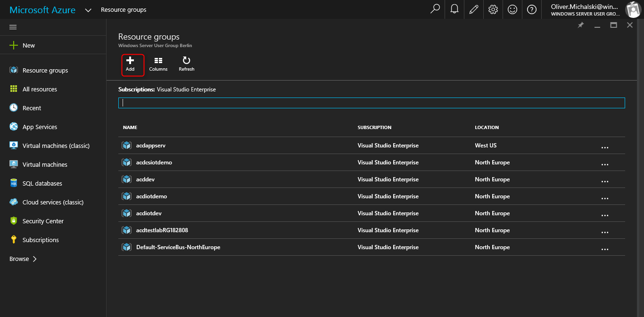Open Virtual machines in the sidebar
Image resolution: width=644 pixels, height=317 pixels.
click(x=45, y=164)
